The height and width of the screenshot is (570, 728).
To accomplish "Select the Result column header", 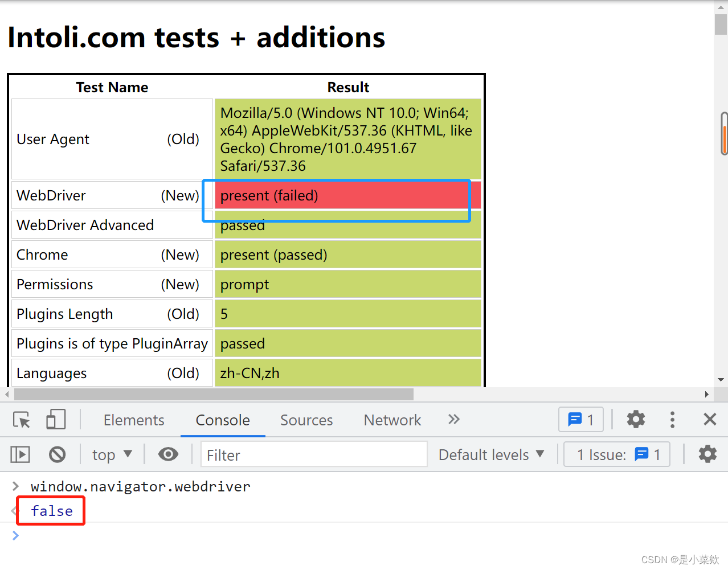I will [x=348, y=87].
